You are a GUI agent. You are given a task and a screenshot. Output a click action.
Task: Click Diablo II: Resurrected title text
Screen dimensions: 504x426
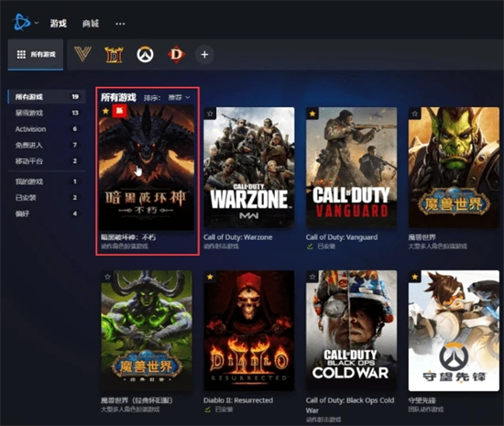(x=238, y=400)
